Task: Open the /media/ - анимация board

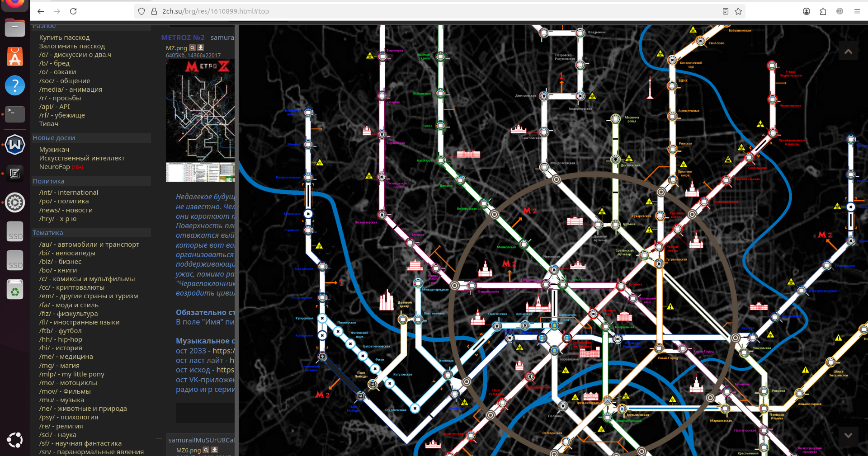Action: pyautogui.click(x=71, y=89)
